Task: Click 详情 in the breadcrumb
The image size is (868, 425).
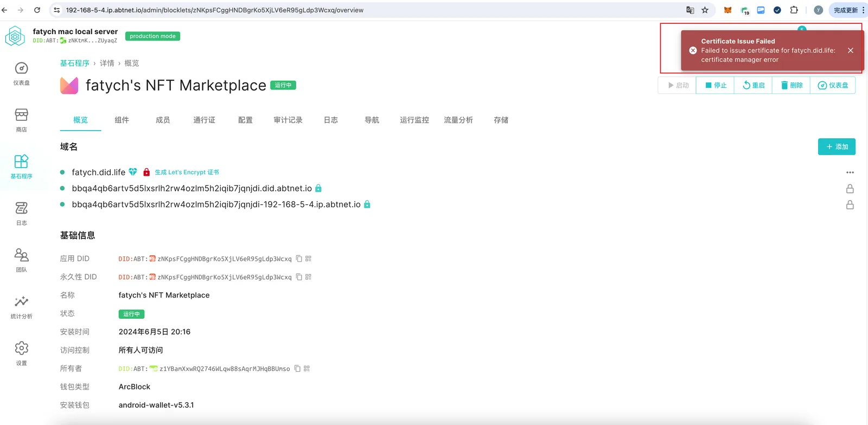Action: [107, 63]
